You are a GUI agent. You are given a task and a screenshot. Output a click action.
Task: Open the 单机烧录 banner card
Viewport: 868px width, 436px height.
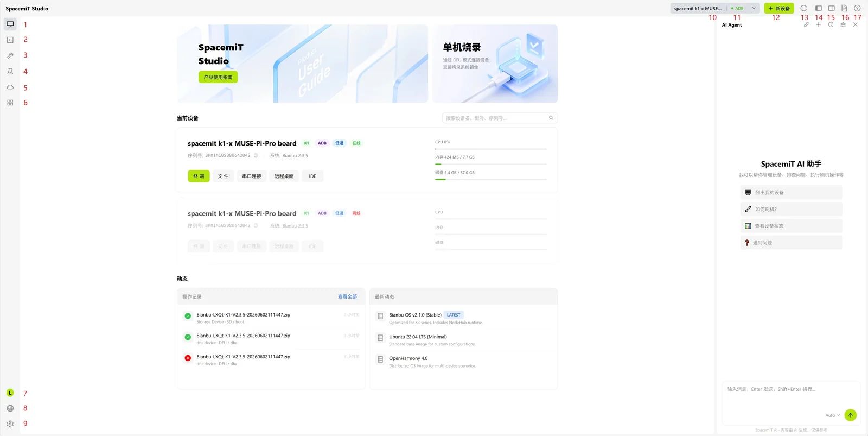point(495,64)
